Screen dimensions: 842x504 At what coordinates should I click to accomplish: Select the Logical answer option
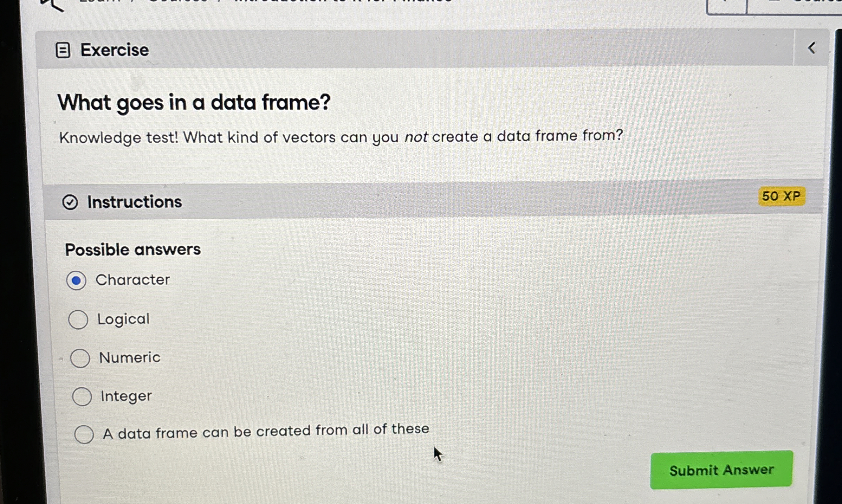click(79, 320)
